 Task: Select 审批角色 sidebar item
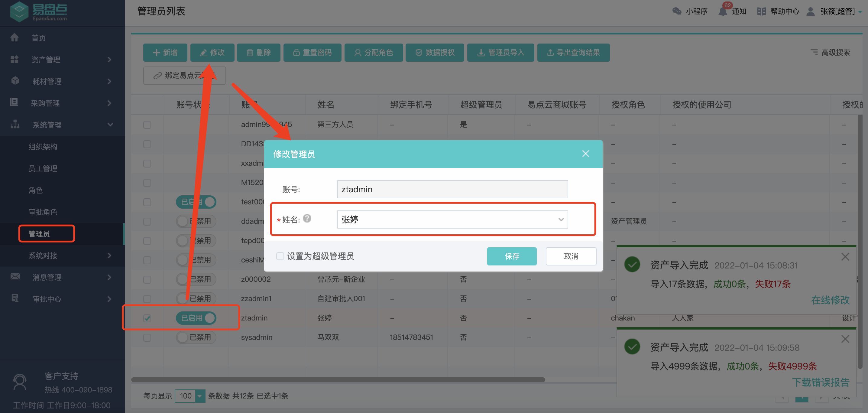43,212
